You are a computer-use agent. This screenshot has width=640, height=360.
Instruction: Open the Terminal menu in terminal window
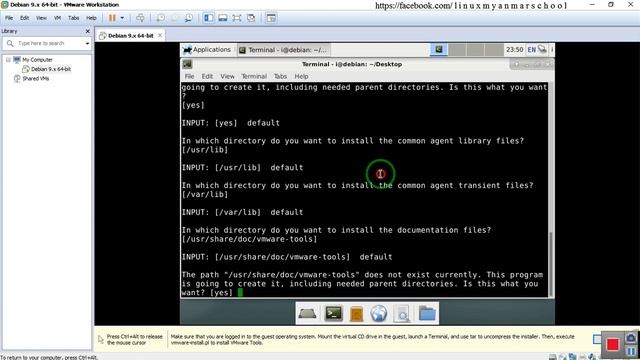tap(254, 76)
